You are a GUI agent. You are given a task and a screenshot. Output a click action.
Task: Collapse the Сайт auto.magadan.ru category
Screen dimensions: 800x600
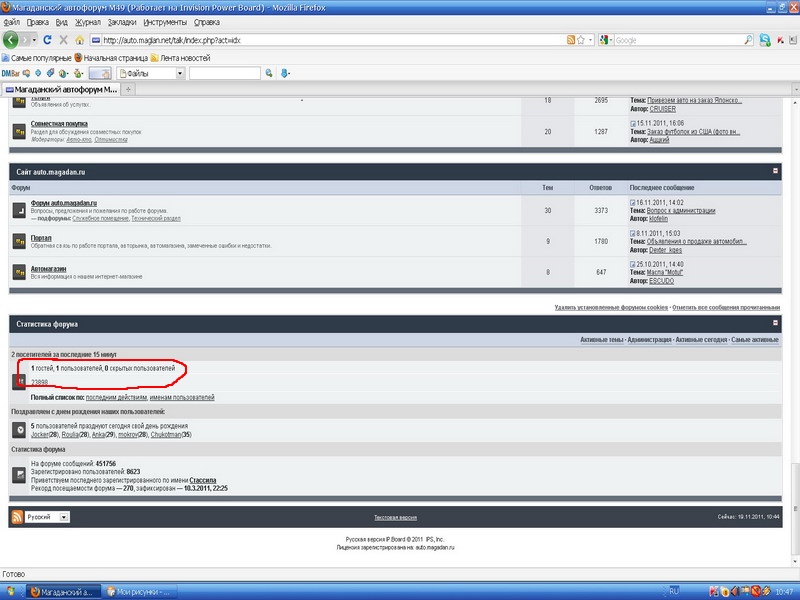[x=775, y=171]
